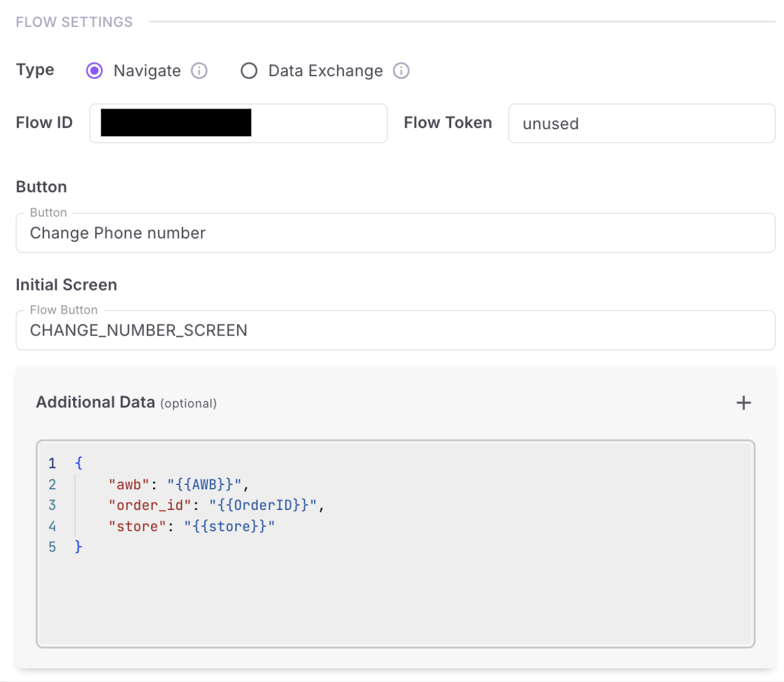The width and height of the screenshot is (784, 682).
Task: Click the "store" key on line 4
Action: [137, 526]
